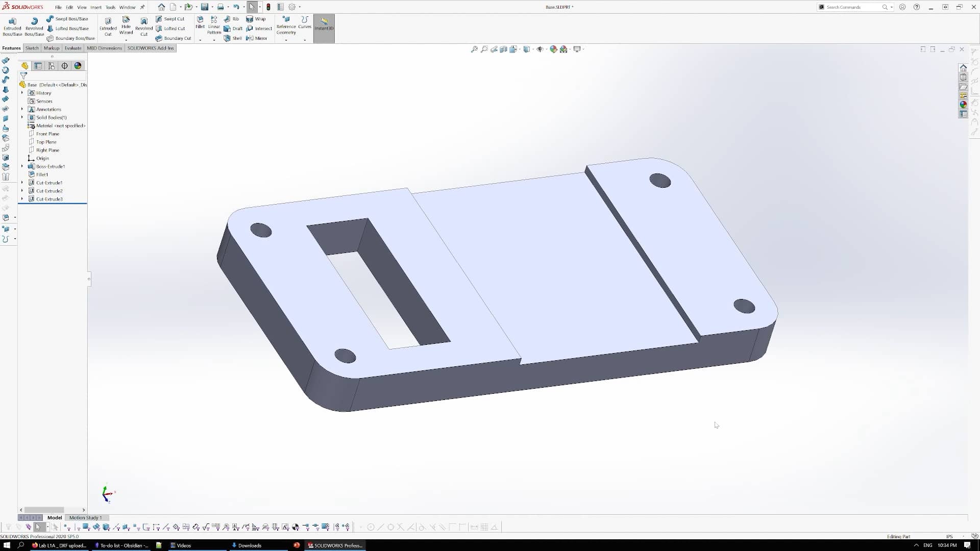The height and width of the screenshot is (551, 980).
Task: Toggle the Hide/Show Items eye
Action: 540,49
